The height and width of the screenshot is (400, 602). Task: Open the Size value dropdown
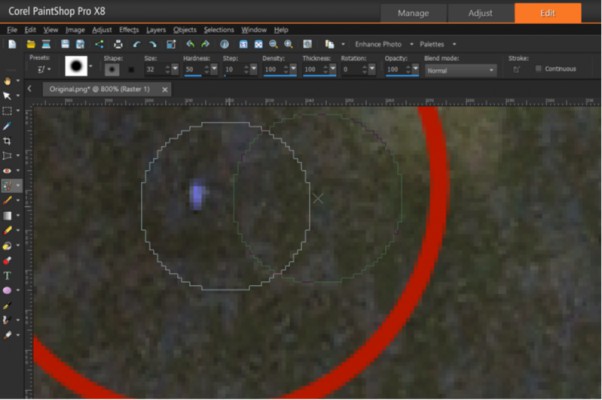click(x=175, y=69)
